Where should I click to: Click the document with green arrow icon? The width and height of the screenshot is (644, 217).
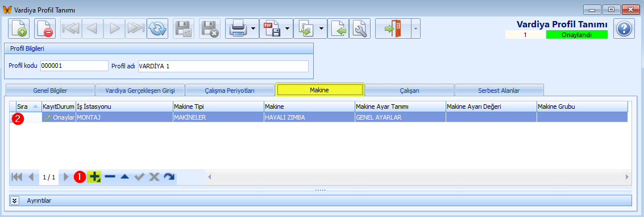[x=338, y=29]
